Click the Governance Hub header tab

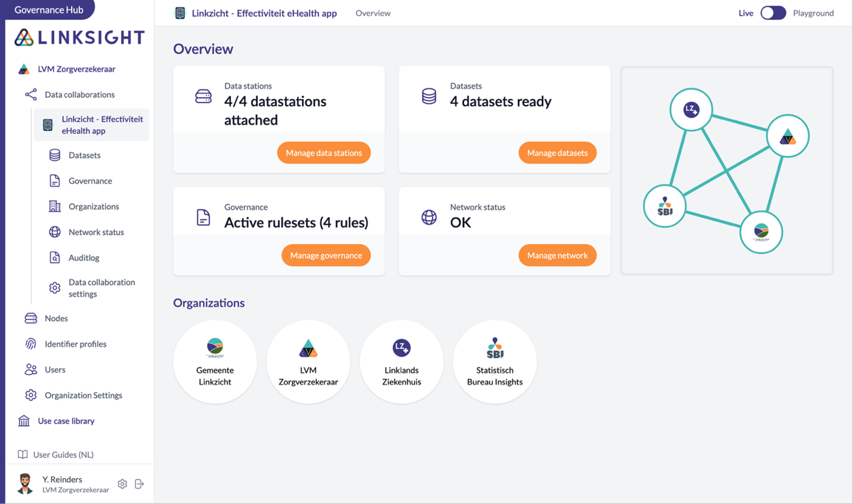point(49,10)
